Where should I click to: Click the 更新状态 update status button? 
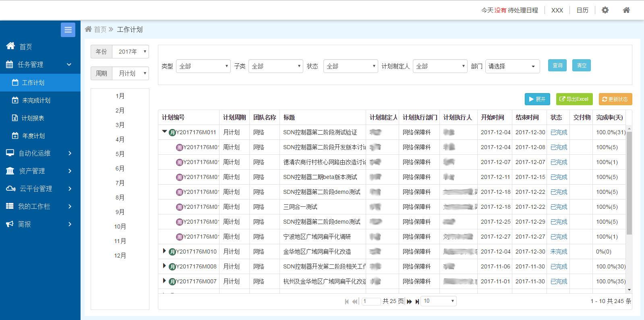pos(615,99)
